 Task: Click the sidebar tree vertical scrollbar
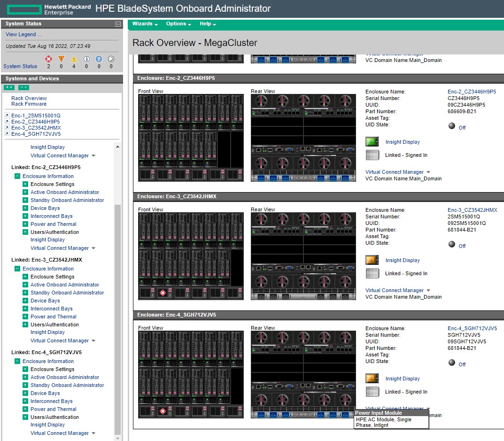tap(117, 319)
